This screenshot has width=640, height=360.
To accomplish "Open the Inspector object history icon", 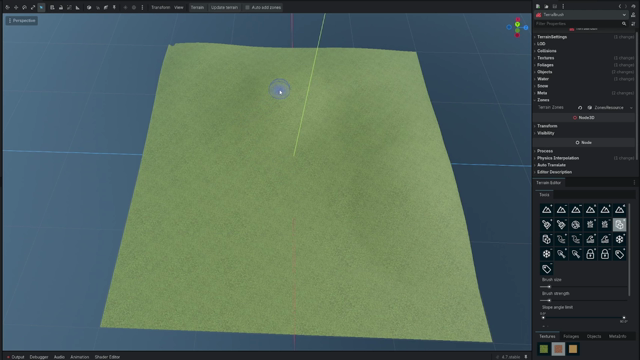I will (633, 6).
